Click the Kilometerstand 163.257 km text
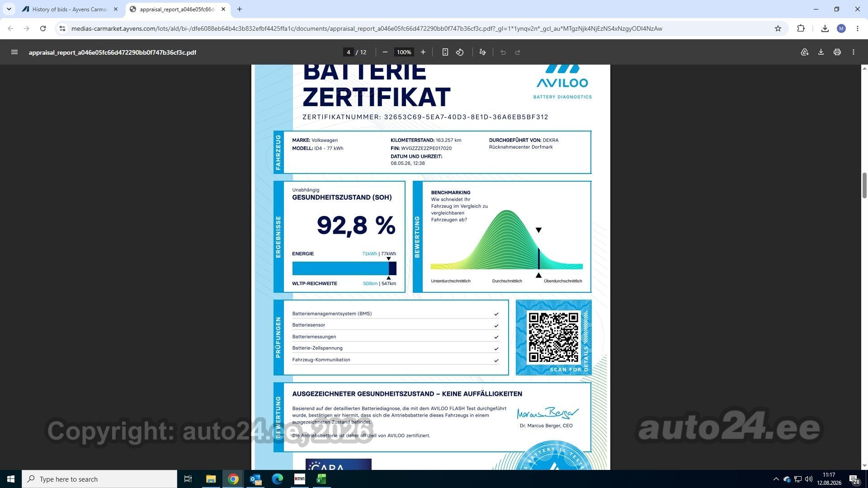This screenshot has width=868, height=488. click(426, 140)
